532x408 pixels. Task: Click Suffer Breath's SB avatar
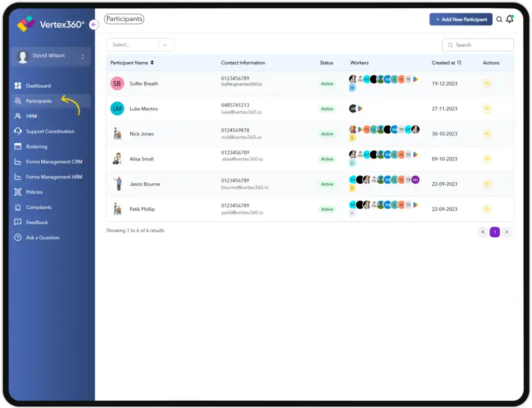pyautogui.click(x=117, y=84)
